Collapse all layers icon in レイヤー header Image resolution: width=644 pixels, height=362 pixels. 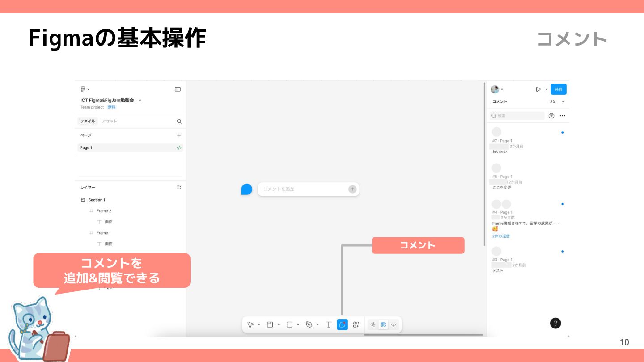(179, 188)
